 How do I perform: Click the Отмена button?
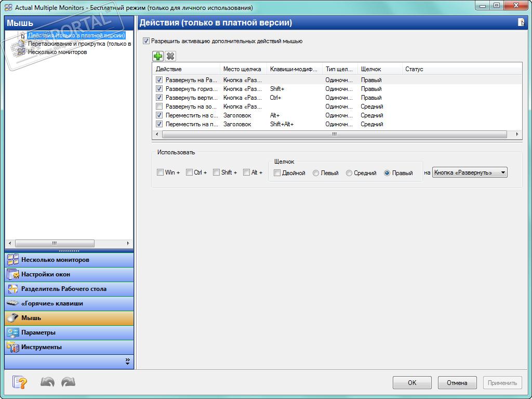457,383
